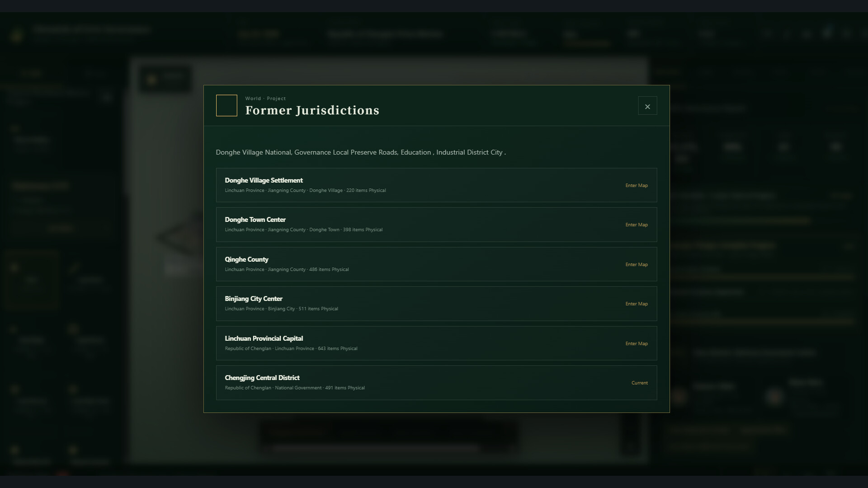Select the Binjiang City Center title
Screen dimensions: 868x488
click(x=254, y=299)
